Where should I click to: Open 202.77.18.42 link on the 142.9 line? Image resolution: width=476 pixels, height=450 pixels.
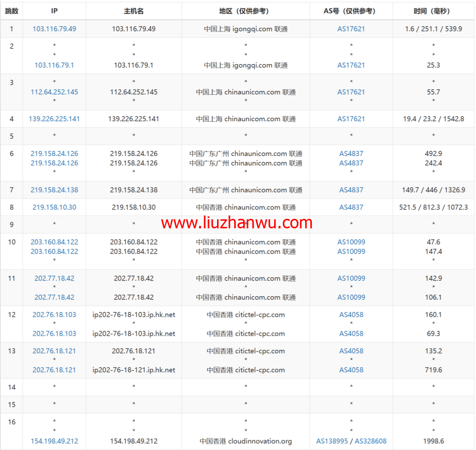click(54, 278)
